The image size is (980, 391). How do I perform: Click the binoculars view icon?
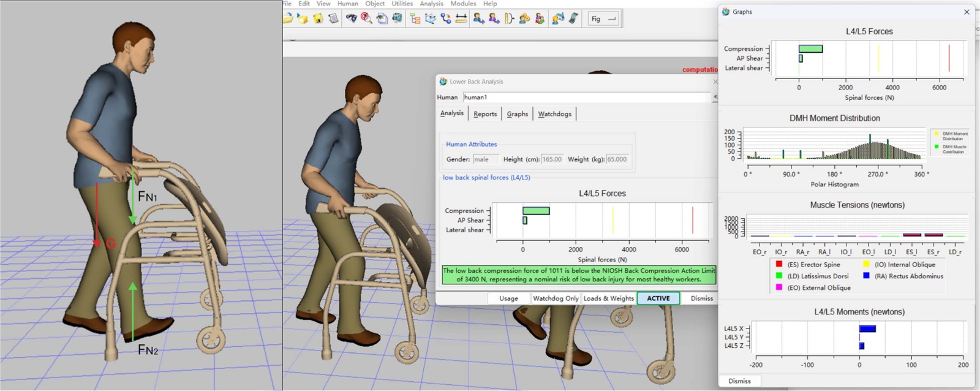[351, 19]
